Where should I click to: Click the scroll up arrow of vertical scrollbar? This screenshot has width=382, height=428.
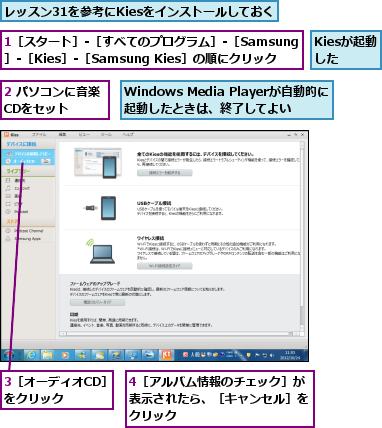coord(302,144)
